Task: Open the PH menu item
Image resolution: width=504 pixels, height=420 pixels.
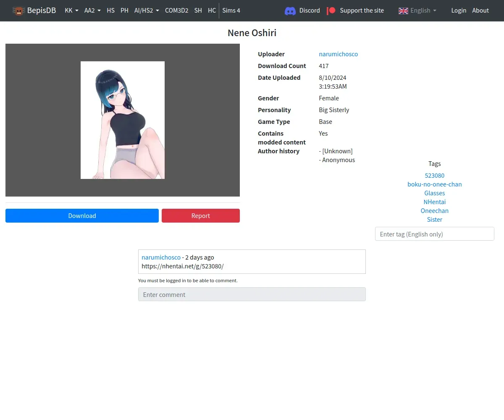Action: click(x=124, y=10)
